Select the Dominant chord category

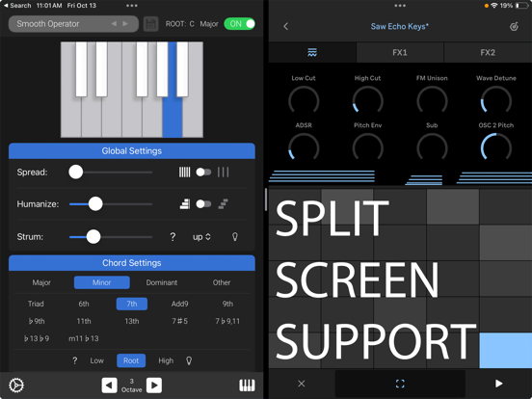click(162, 282)
